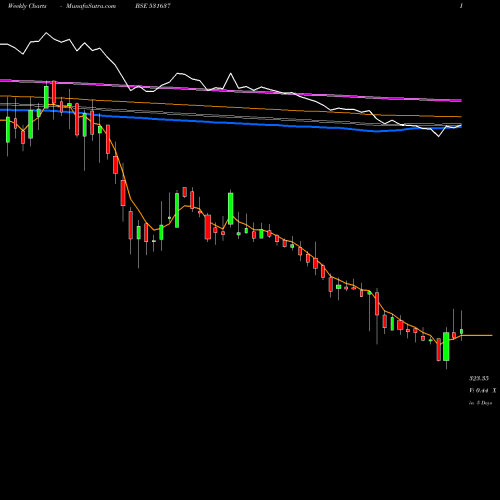
Task: Click the 'in 5 Days' label
Action: point(480,403)
